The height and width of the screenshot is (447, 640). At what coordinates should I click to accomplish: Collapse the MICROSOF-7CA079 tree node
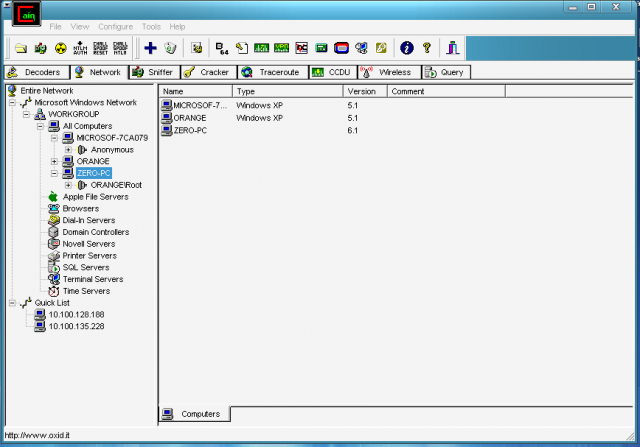(54, 138)
